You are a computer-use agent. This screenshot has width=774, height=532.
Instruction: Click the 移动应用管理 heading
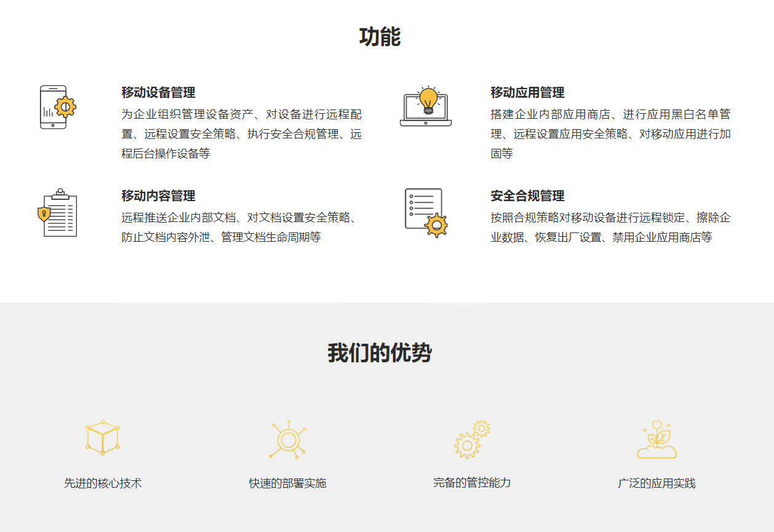(526, 93)
